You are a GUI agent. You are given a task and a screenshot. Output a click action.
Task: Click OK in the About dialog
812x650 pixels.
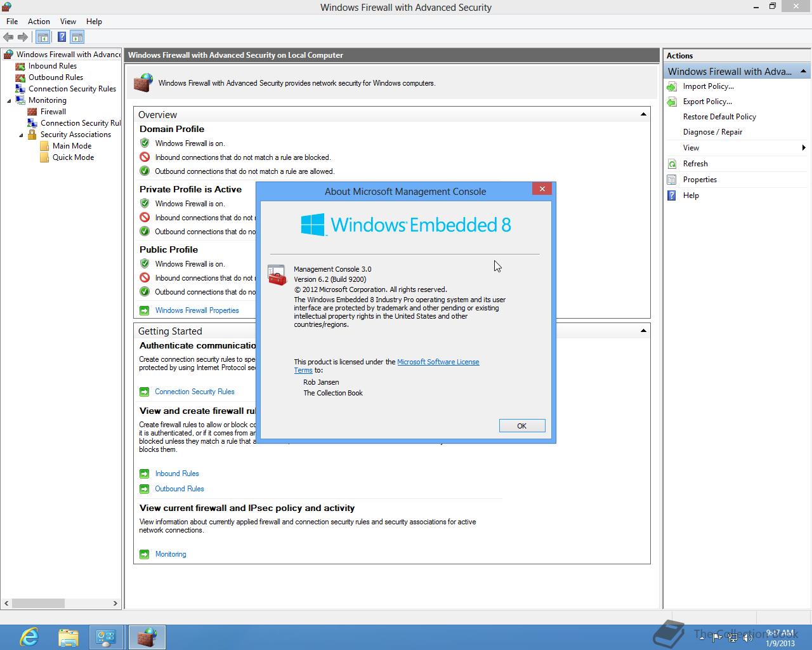[521, 426]
